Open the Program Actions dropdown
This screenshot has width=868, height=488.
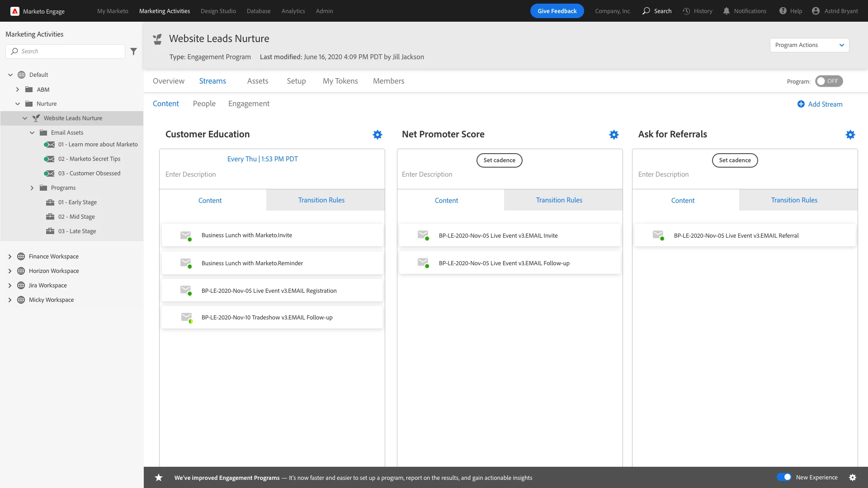[809, 45]
